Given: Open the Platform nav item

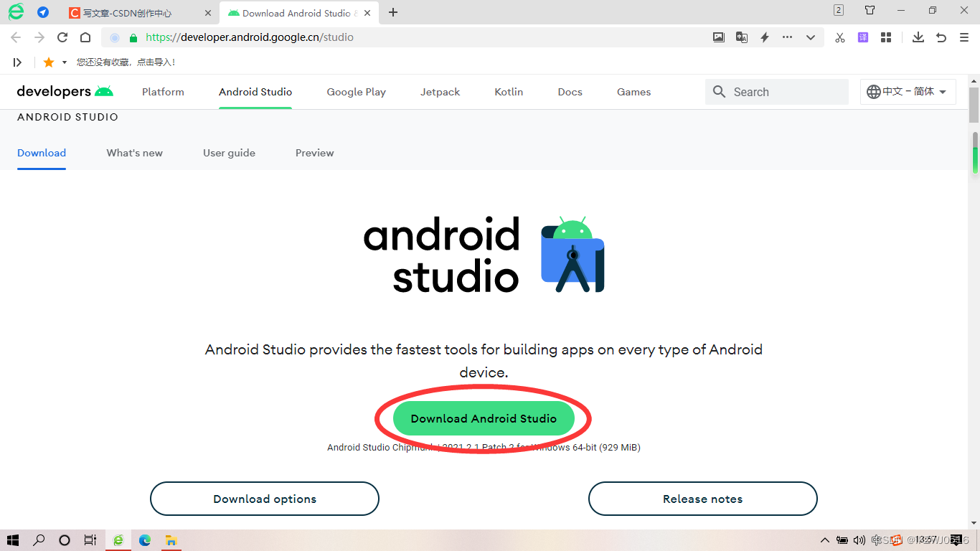Looking at the screenshot, I should point(163,92).
